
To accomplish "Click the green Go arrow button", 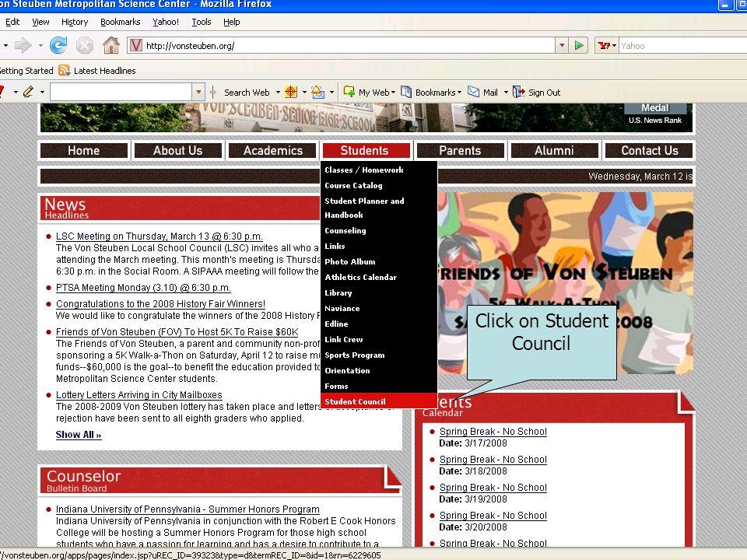I will (x=579, y=45).
